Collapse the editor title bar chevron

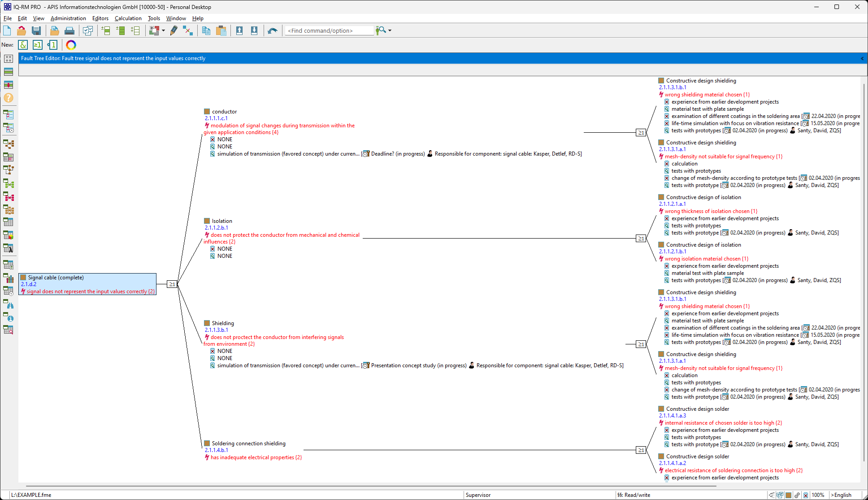coord(862,58)
